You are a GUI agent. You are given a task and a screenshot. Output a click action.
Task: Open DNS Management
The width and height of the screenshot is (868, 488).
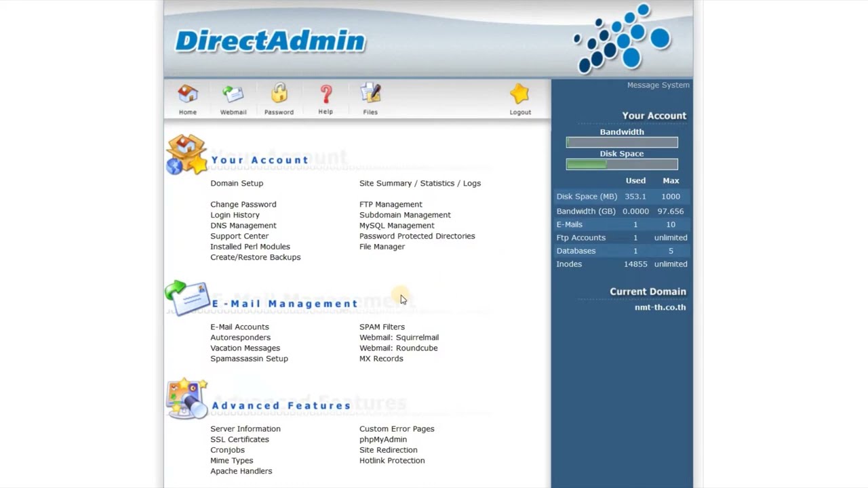(x=243, y=225)
